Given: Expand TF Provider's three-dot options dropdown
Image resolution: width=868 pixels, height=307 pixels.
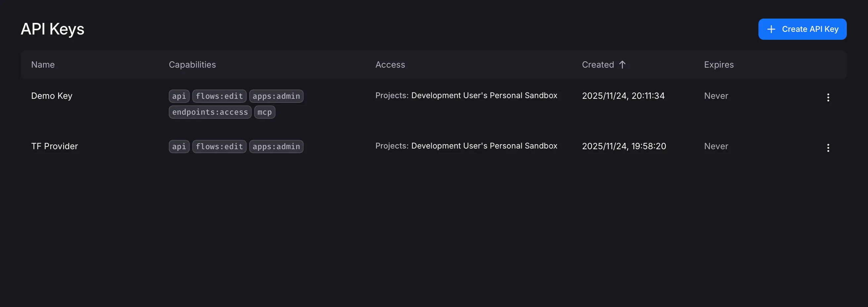Looking at the screenshot, I should click(x=828, y=148).
